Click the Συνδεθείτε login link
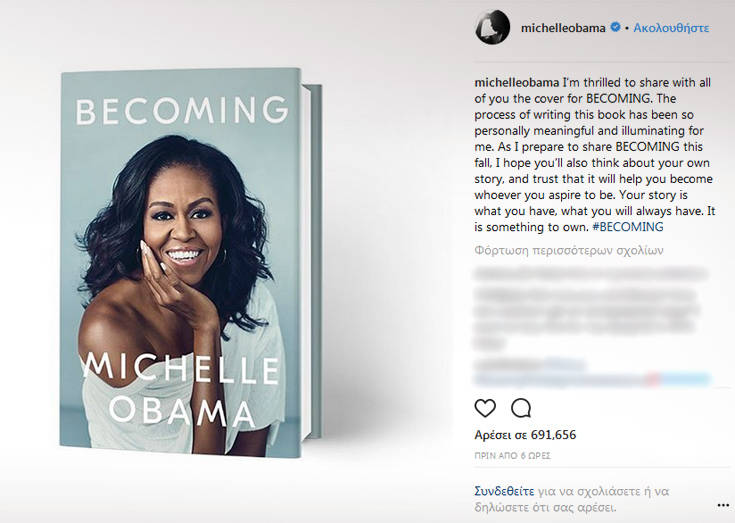 [x=504, y=491]
